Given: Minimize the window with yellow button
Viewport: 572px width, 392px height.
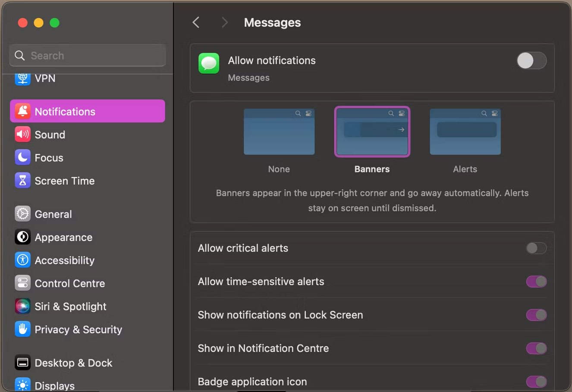Looking at the screenshot, I should click(x=39, y=22).
